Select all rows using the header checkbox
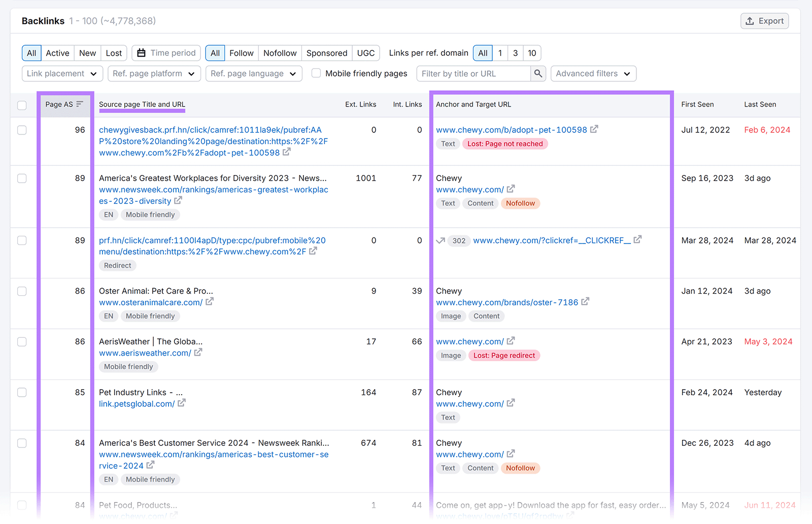Image resolution: width=812 pixels, height=524 pixels. click(x=22, y=105)
